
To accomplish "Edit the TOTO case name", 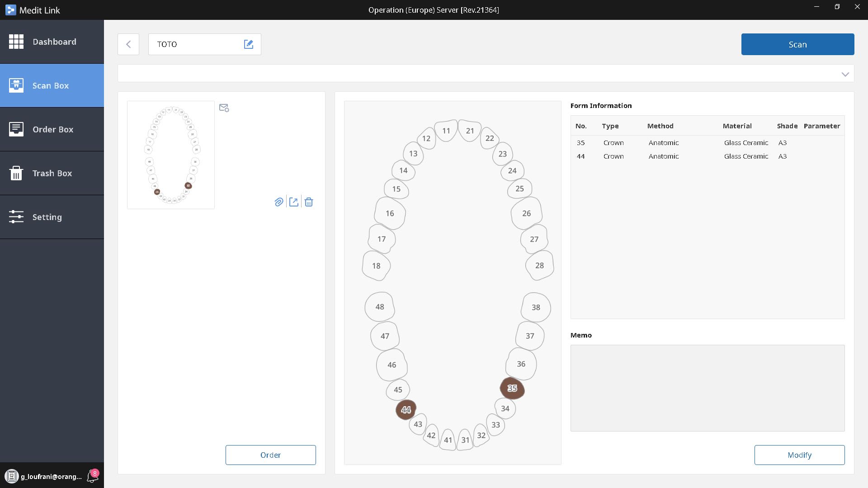I will [x=249, y=44].
